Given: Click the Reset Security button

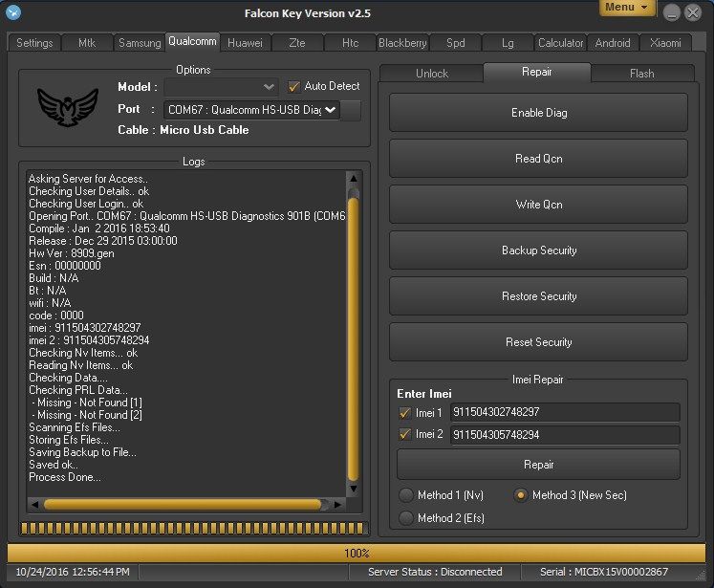Looking at the screenshot, I should pyautogui.click(x=539, y=342).
